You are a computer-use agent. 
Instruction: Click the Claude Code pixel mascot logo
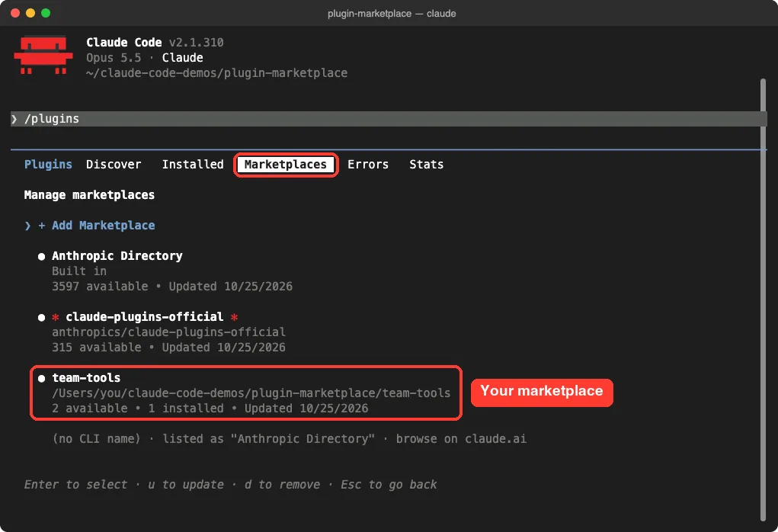43,55
